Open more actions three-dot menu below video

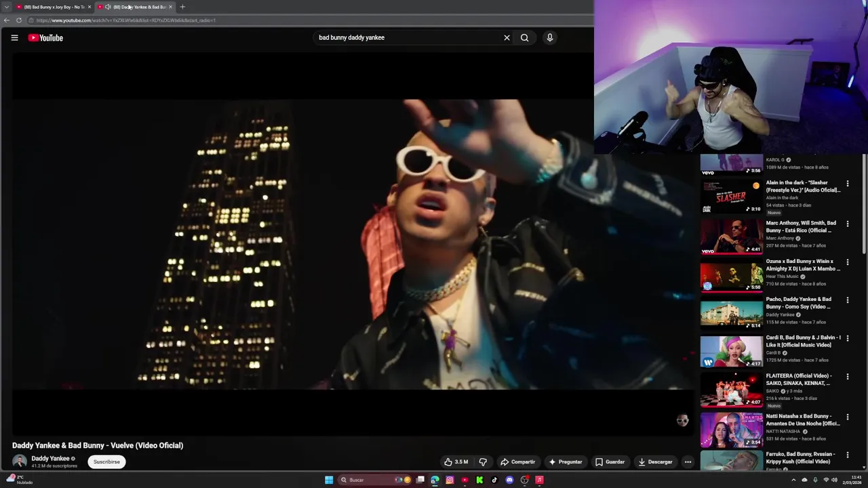688,462
